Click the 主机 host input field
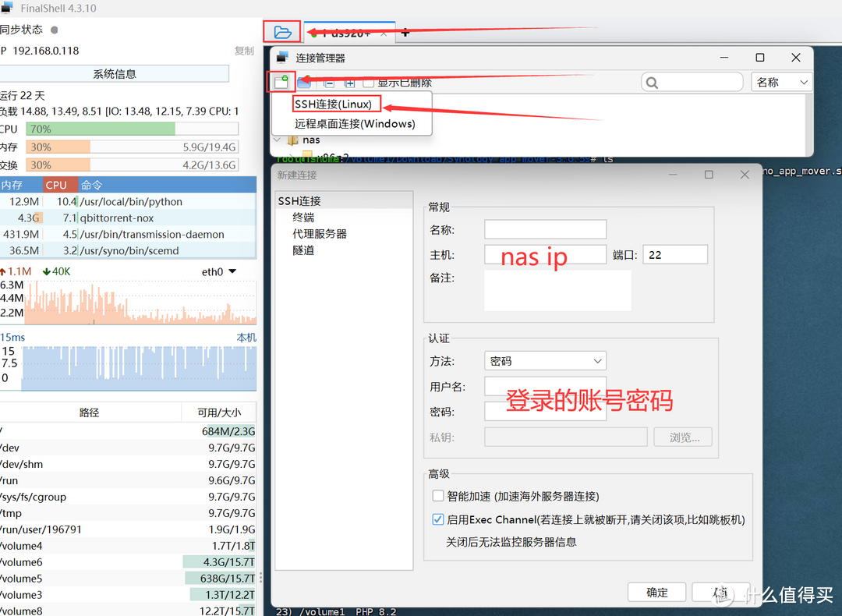 545,253
